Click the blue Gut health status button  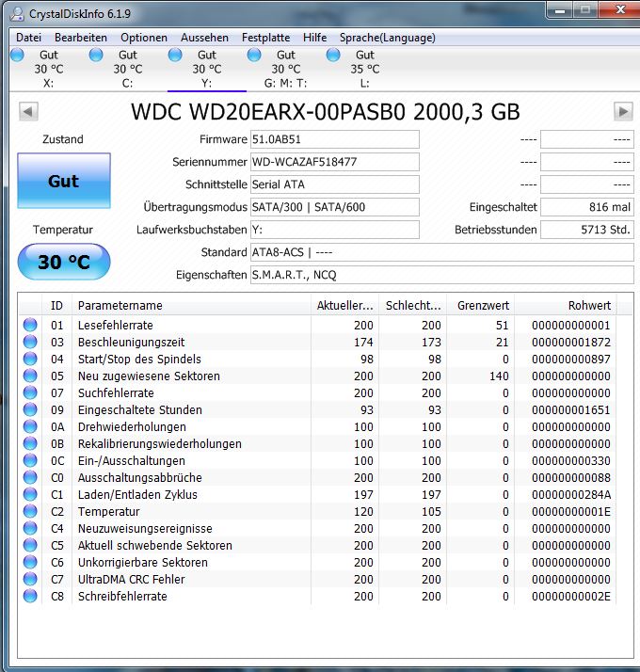tap(64, 181)
